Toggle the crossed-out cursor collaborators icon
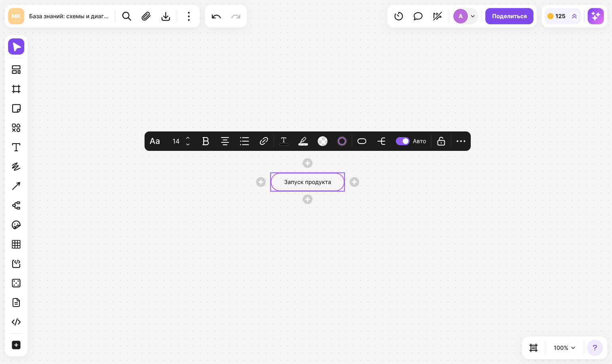This screenshot has height=364, width=612. tap(438, 16)
